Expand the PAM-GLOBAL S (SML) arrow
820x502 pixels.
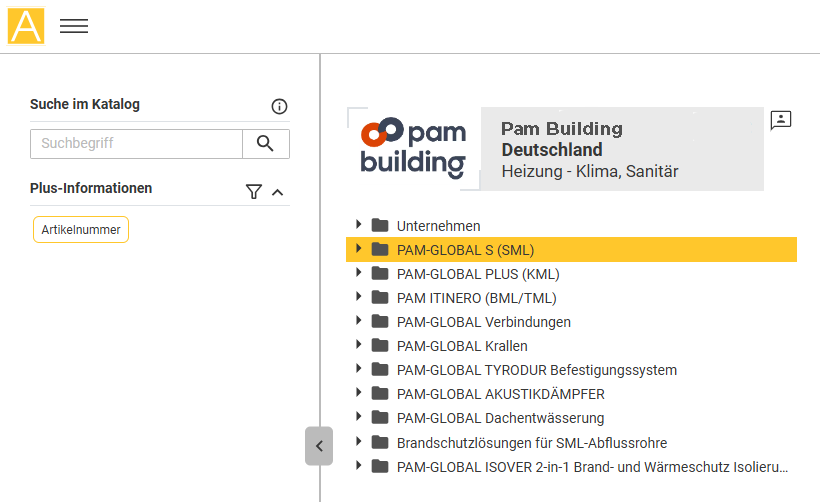(x=359, y=248)
